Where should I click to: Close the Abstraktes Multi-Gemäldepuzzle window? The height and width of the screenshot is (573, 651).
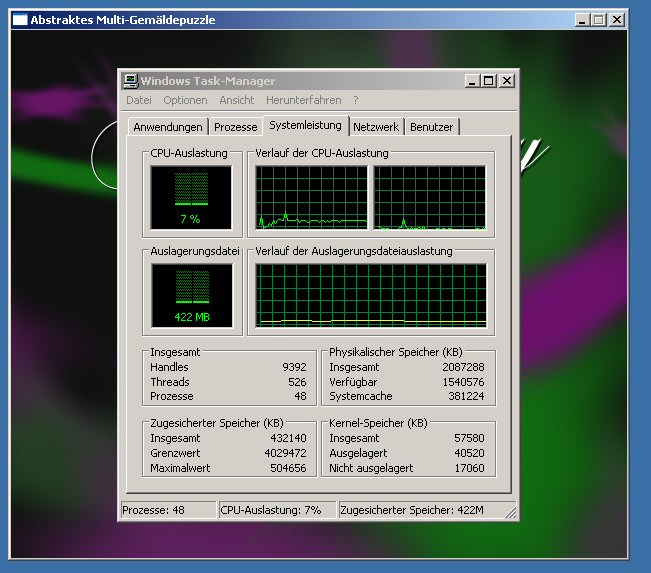pos(617,20)
